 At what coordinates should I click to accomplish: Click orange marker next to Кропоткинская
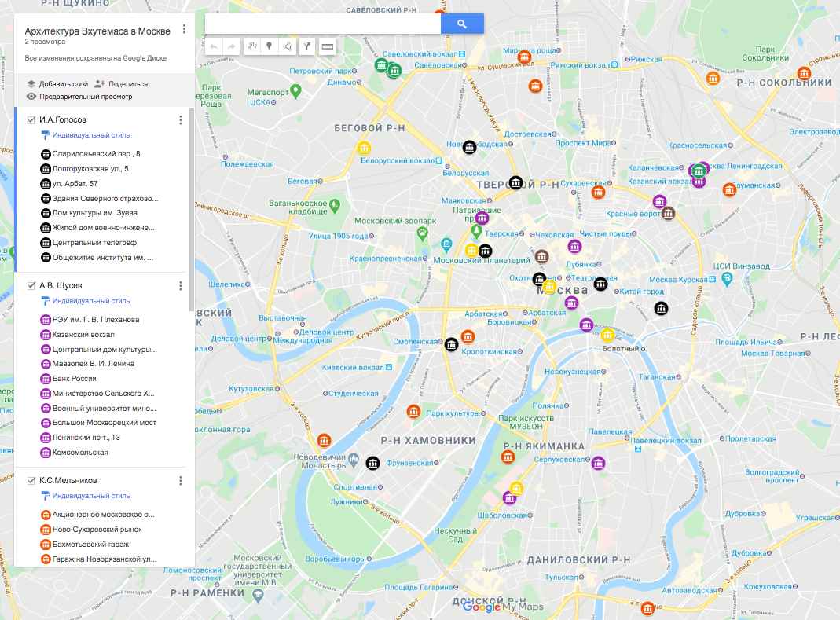(x=468, y=336)
